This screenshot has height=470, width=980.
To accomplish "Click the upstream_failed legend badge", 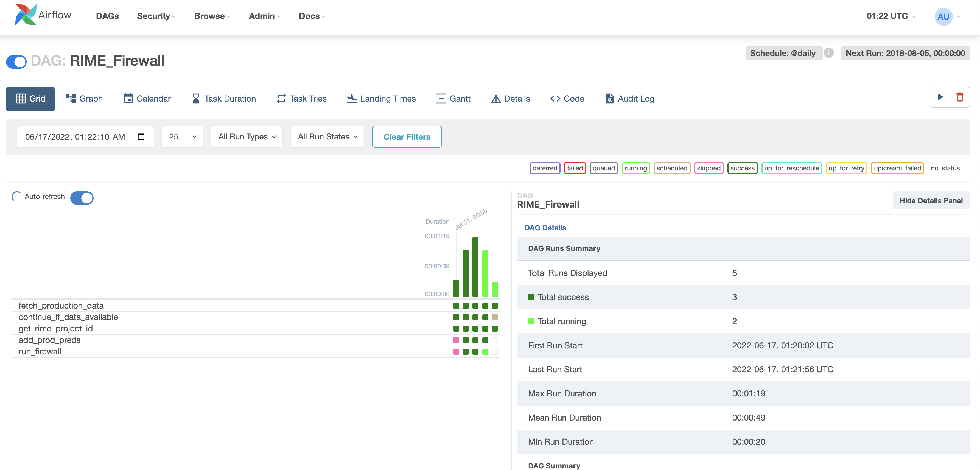I will click(897, 168).
